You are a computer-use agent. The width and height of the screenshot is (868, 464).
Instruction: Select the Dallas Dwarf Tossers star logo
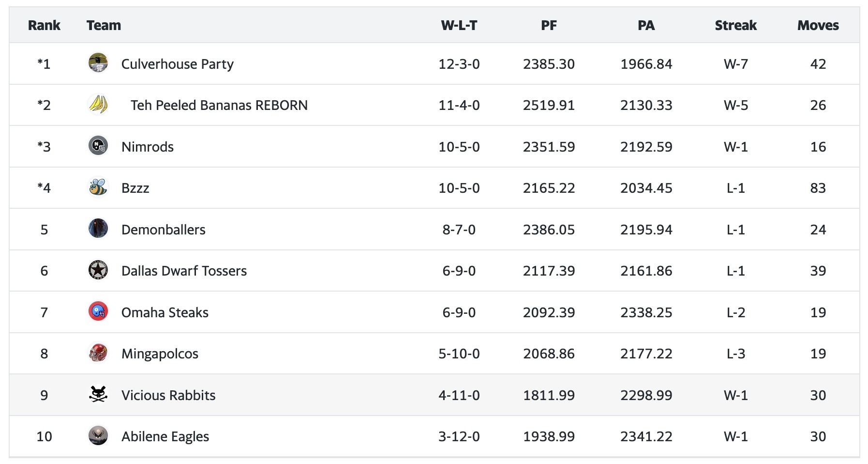click(x=98, y=271)
